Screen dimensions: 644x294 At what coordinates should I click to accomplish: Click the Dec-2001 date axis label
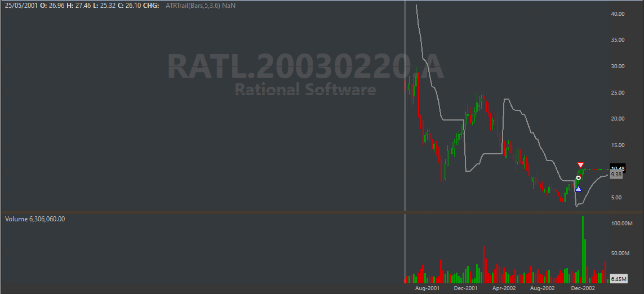[x=466, y=289]
